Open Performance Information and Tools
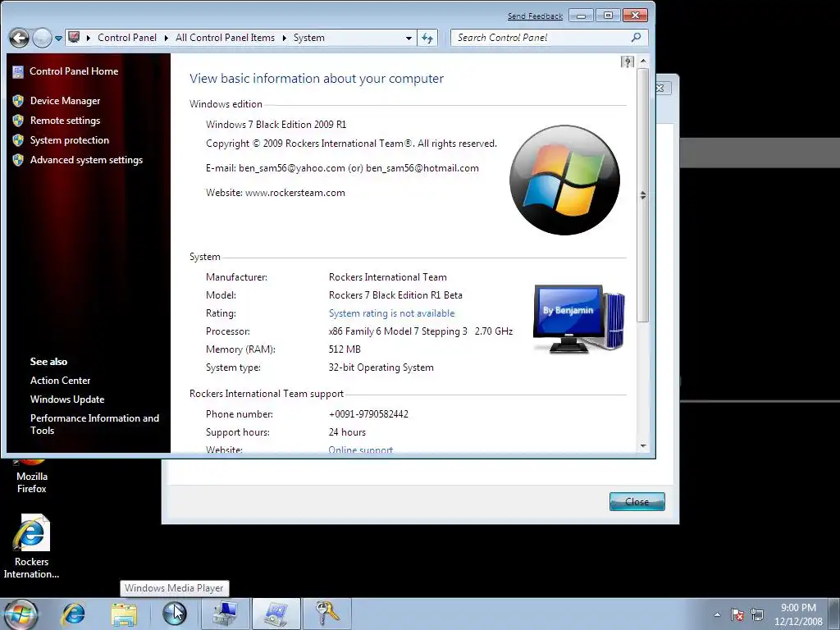This screenshot has width=840, height=630. [x=94, y=424]
